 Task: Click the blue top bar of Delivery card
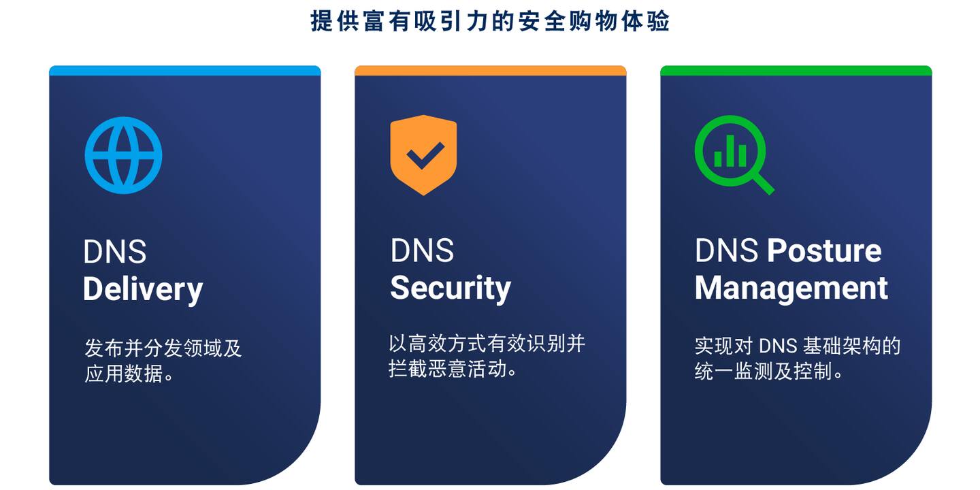184,70
